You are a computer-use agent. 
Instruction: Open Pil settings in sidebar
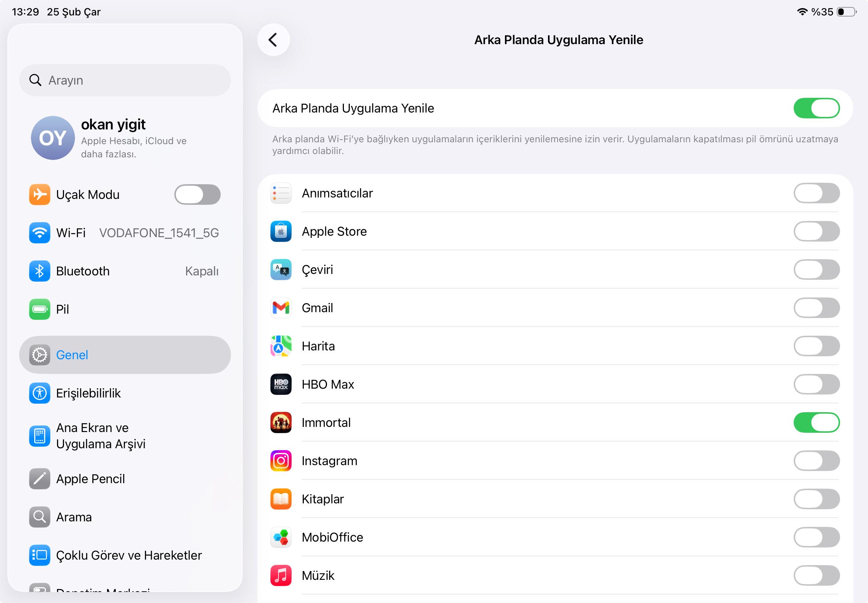click(125, 309)
